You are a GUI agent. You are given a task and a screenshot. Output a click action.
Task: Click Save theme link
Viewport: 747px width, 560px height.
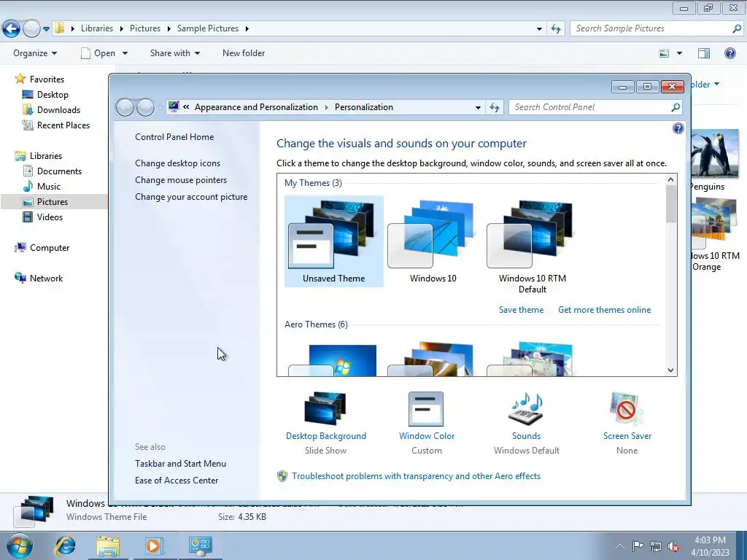pos(521,309)
